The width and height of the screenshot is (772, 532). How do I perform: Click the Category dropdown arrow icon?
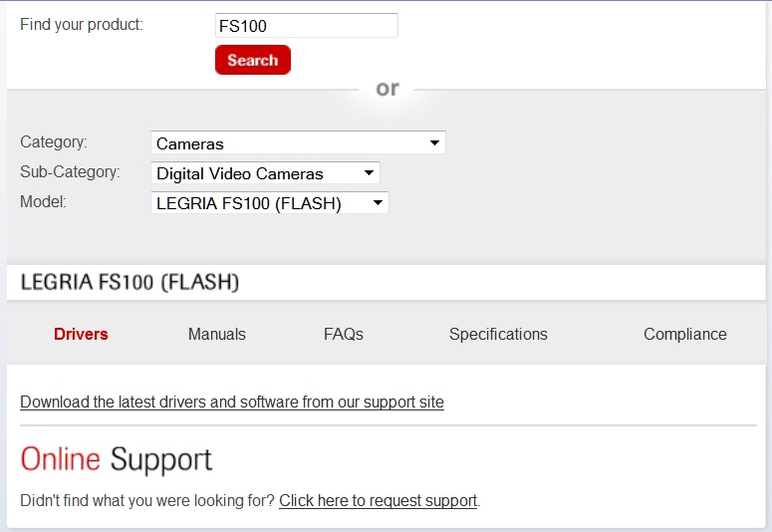434,142
